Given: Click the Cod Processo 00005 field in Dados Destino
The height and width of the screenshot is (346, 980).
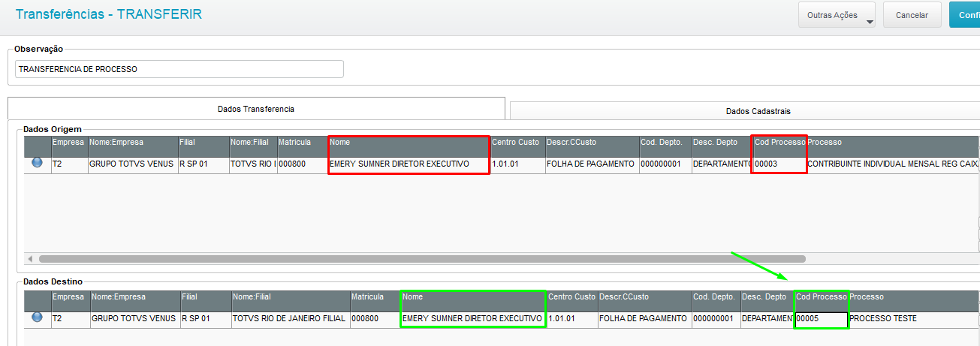Looking at the screenshot, I should coord(821,319).
